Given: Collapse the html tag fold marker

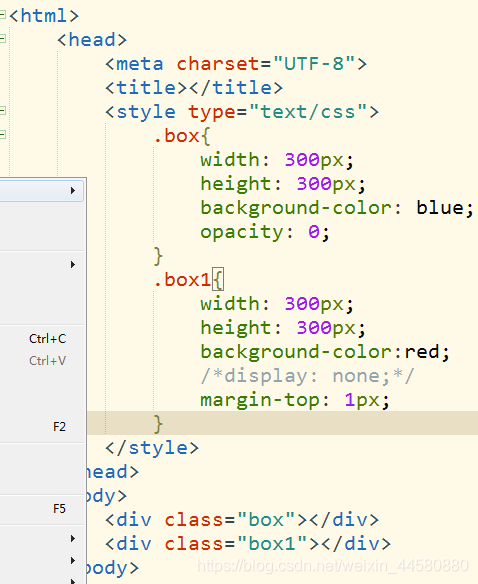Looking at the screenshot, I should (3, 15).
